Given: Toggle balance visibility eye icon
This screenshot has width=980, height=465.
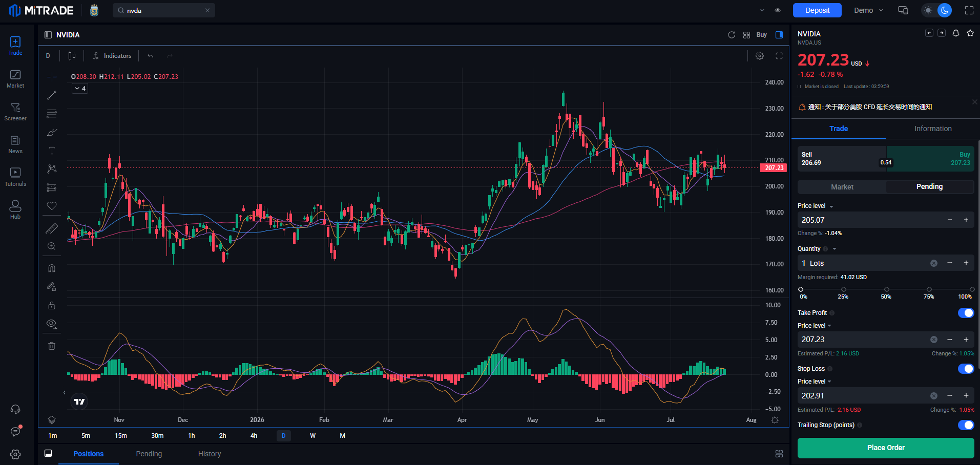Looking at the screenshot, I should pos(778,10).
